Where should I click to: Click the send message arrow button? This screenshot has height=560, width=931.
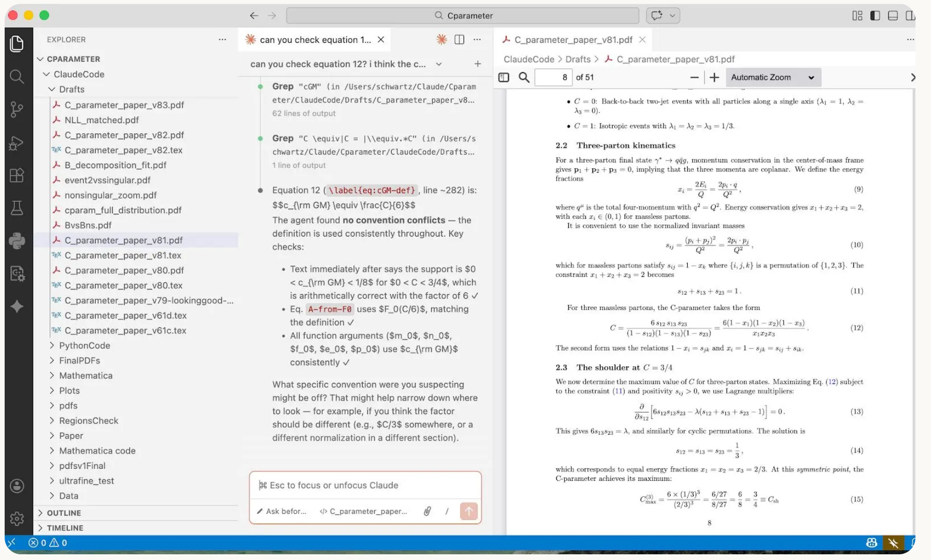(x=469, y=511)
